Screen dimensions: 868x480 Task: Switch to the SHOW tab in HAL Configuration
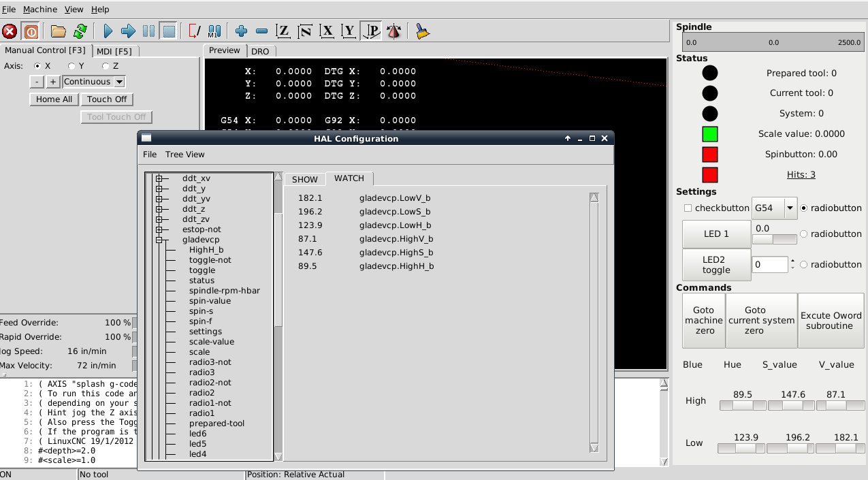[305, 179]
